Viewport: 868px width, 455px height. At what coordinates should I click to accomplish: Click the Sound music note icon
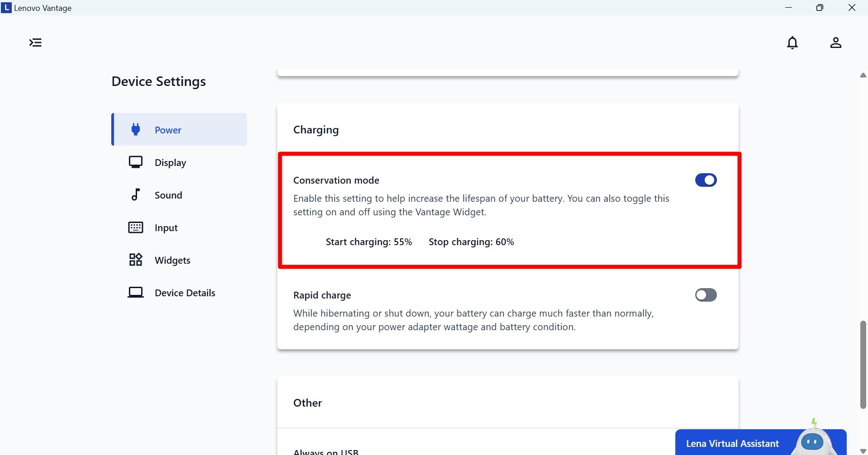tap(135, 195)
